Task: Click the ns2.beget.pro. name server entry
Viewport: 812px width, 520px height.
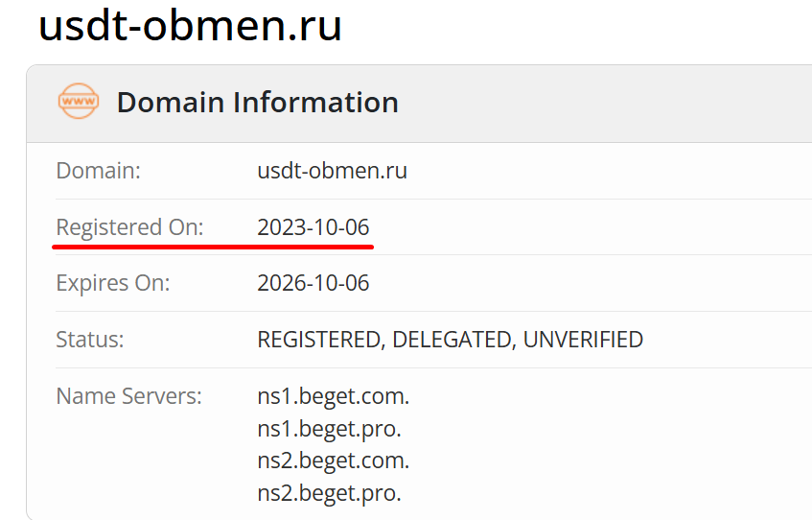Action: pos(329,493)
